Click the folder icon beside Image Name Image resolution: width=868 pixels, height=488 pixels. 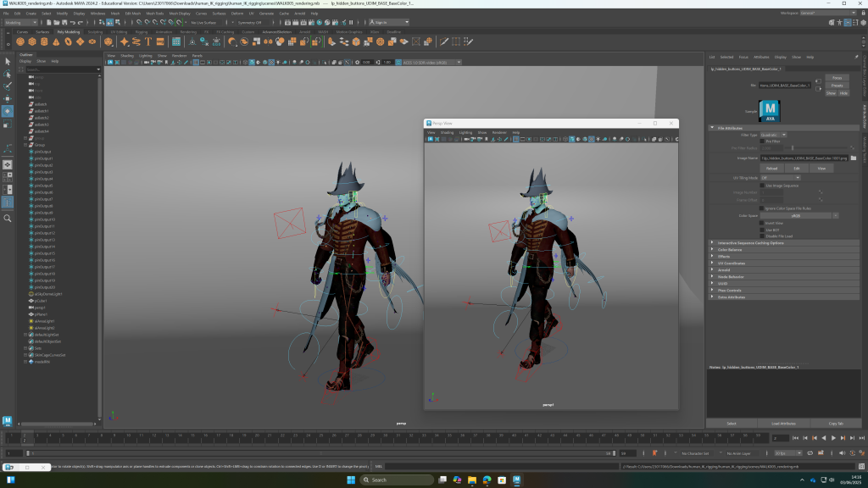(854, 158)
